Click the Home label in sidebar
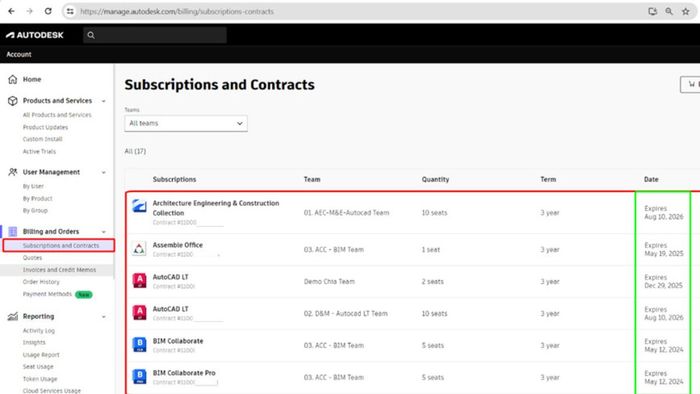The width and height of the screenshot is (700, 394). pos(32,79)
